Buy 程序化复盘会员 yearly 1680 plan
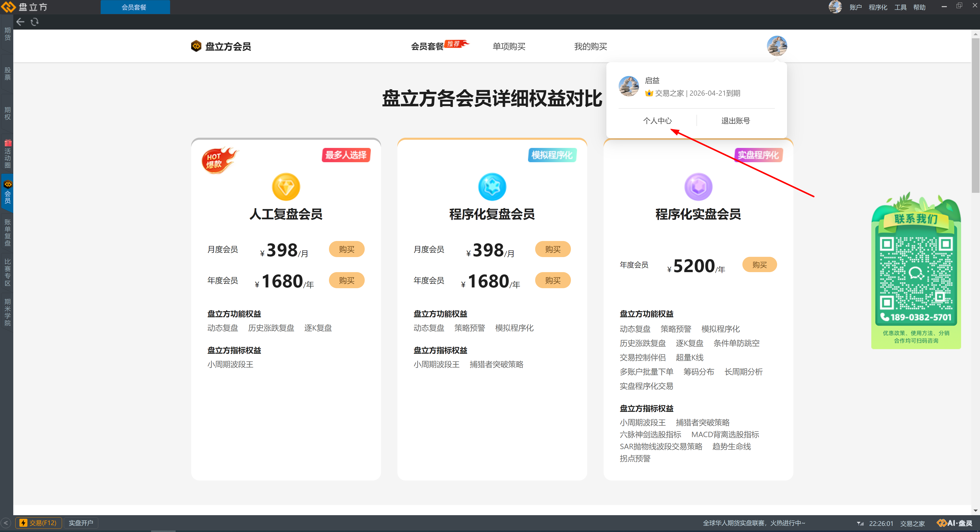The height and width of the screenshot is (532, 980). (x=553, y=280)
